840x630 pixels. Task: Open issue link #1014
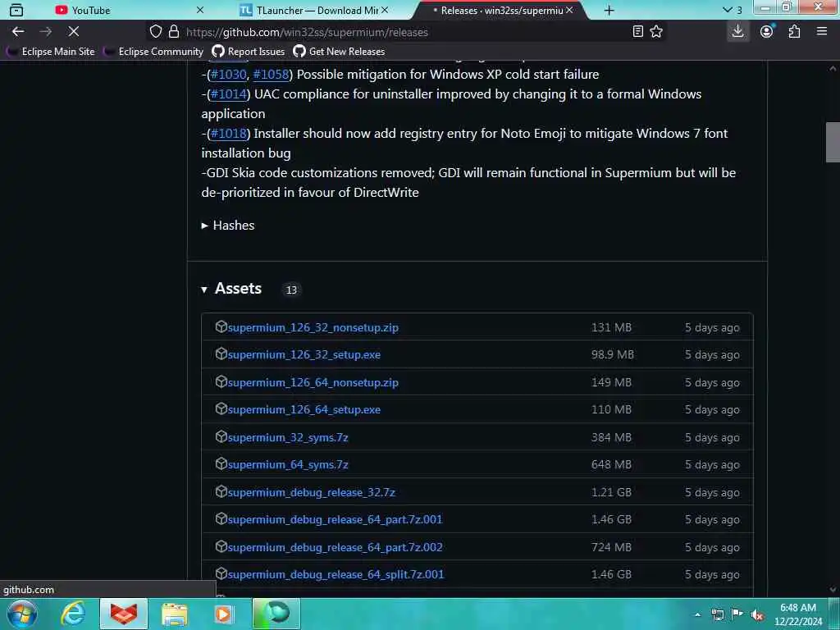tap(229, 94)
